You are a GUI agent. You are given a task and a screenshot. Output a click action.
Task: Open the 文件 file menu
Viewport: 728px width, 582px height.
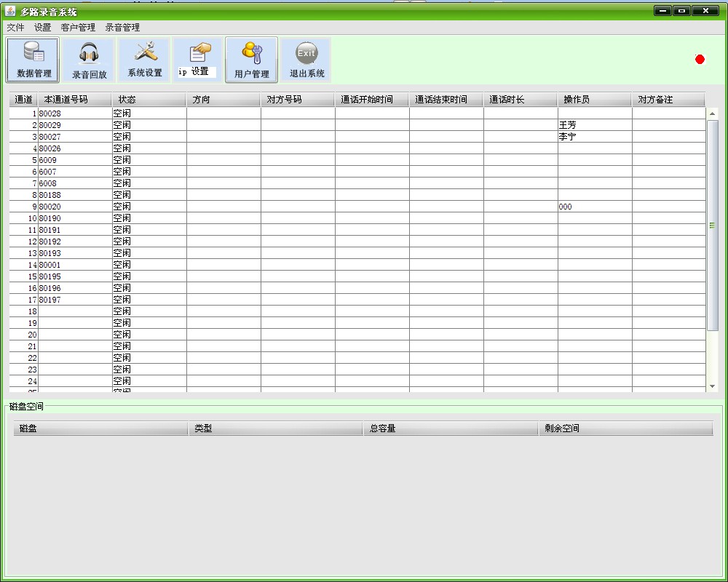(x=15, y=27)
